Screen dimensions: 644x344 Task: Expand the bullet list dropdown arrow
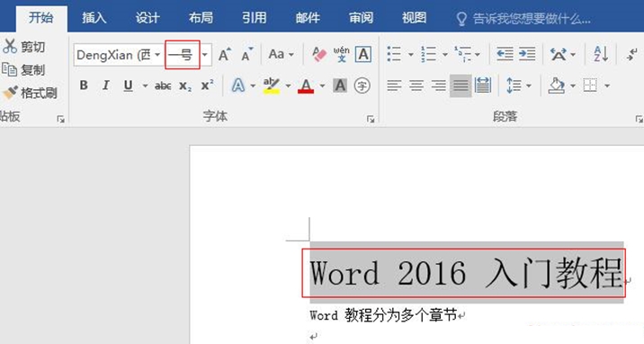[x=410, y=54]
